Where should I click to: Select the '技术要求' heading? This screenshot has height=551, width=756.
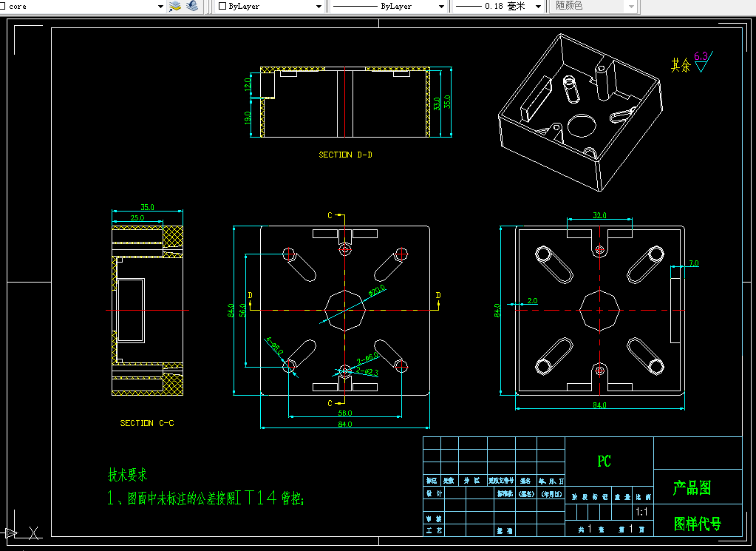[127, 475]
